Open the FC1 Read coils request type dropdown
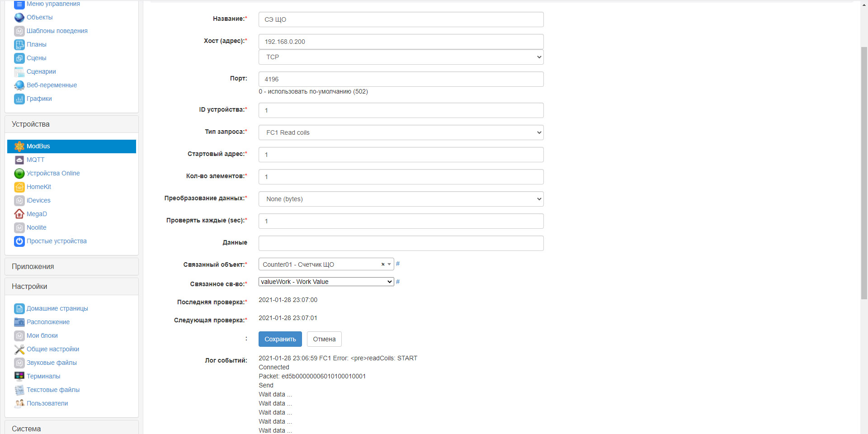 click(x=401, y=132)
